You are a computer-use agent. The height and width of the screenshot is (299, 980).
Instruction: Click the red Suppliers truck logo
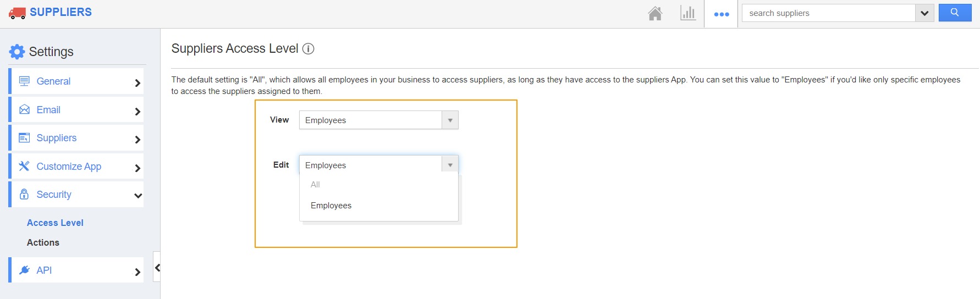tap(17, 13)
